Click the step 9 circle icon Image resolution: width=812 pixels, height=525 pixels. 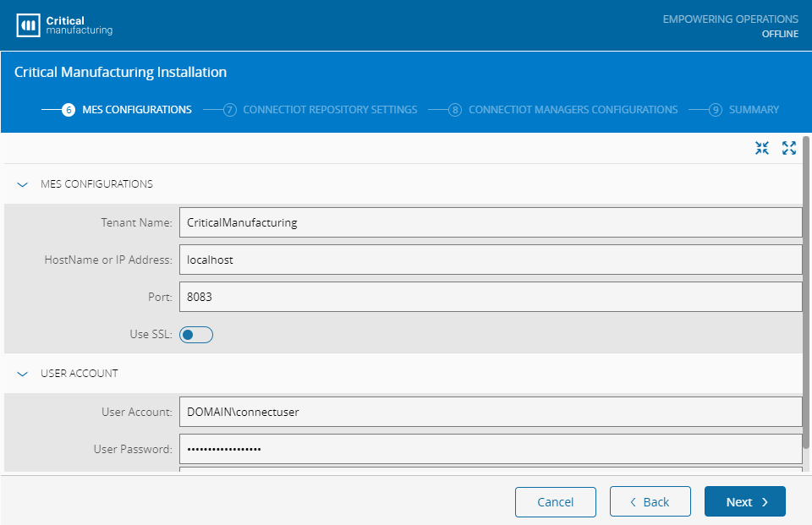(716, 110)
